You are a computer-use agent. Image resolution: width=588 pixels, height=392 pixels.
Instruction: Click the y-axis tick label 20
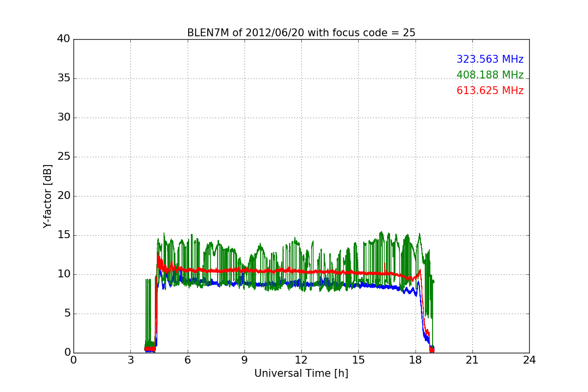[x=63, y=196]
